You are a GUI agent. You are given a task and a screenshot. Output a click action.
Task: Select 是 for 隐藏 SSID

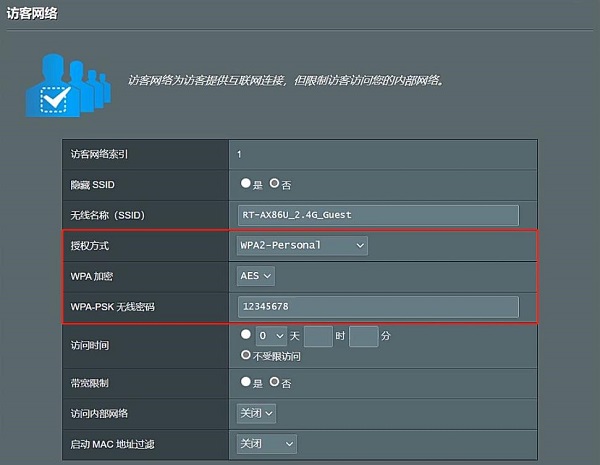pyautogui.click(x=246, y=184)
